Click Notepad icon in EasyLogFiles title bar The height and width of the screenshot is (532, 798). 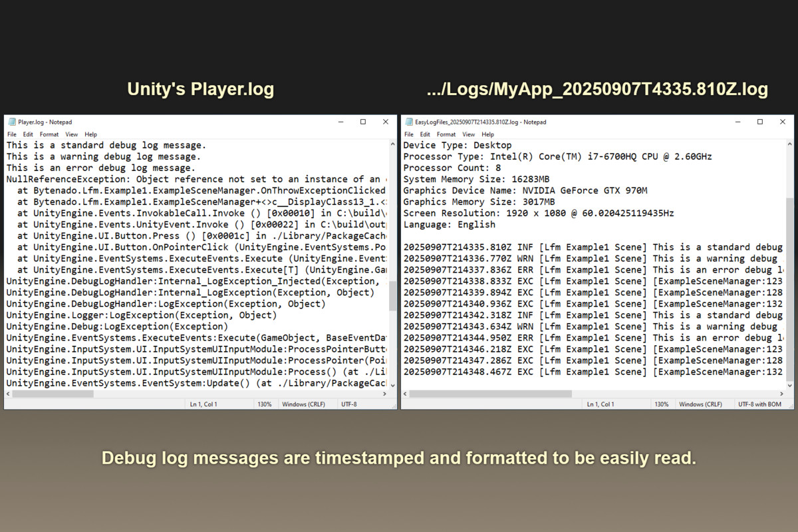click(x=408, y=122)
